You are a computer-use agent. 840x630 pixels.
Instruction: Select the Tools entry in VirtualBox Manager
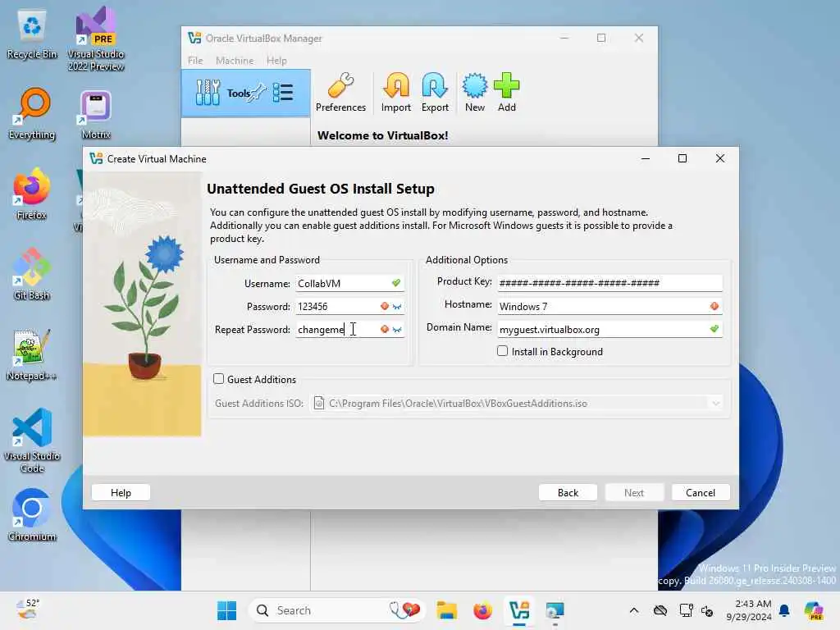[246, 94]
